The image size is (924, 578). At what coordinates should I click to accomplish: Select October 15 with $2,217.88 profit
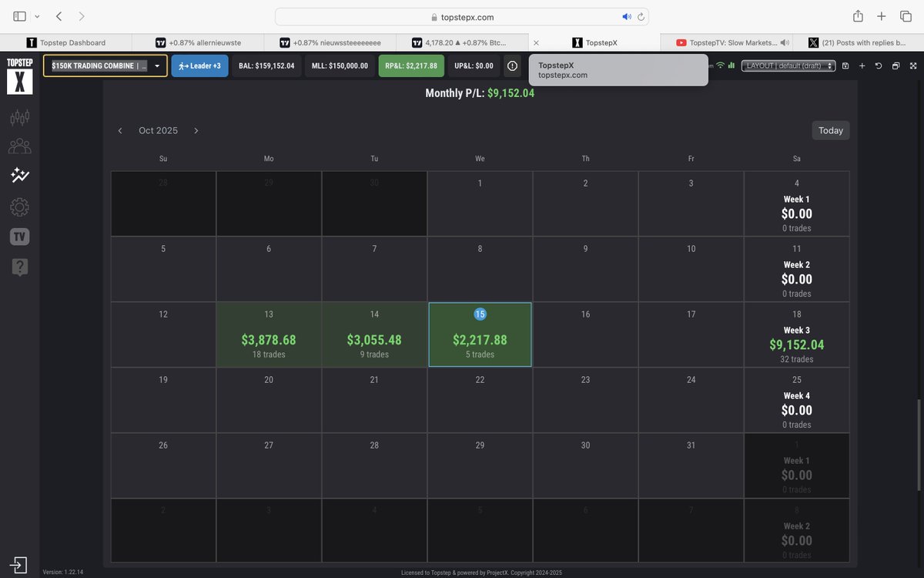click(480, 334)
